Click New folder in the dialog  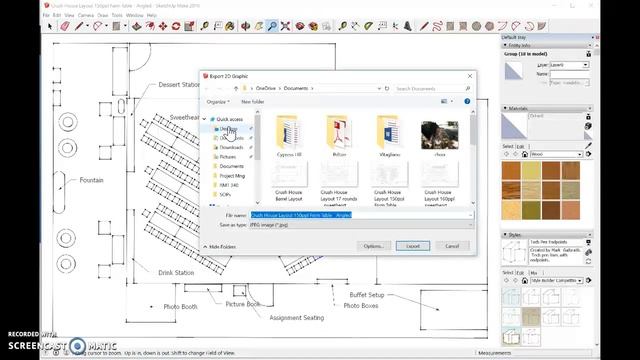[253, 102]
